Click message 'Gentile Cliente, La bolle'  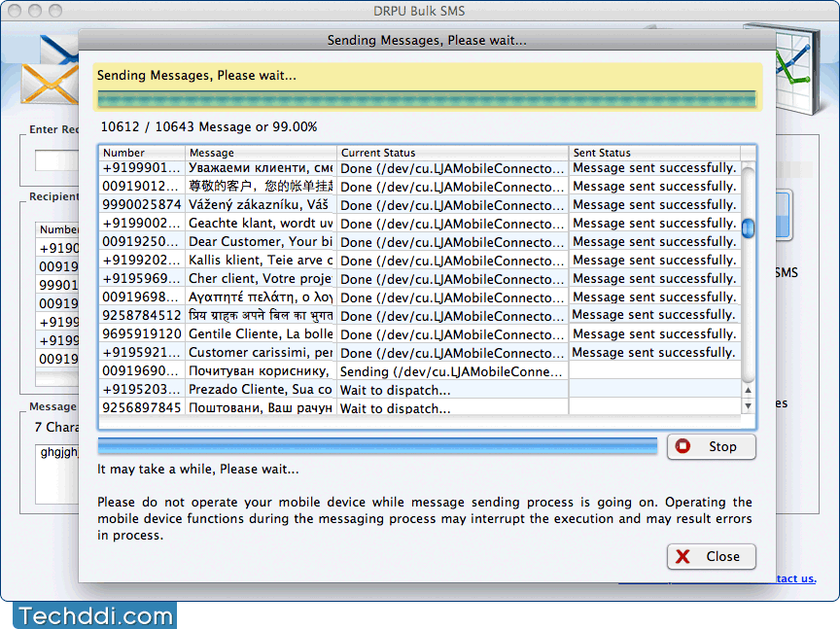(x=261, y=334)
